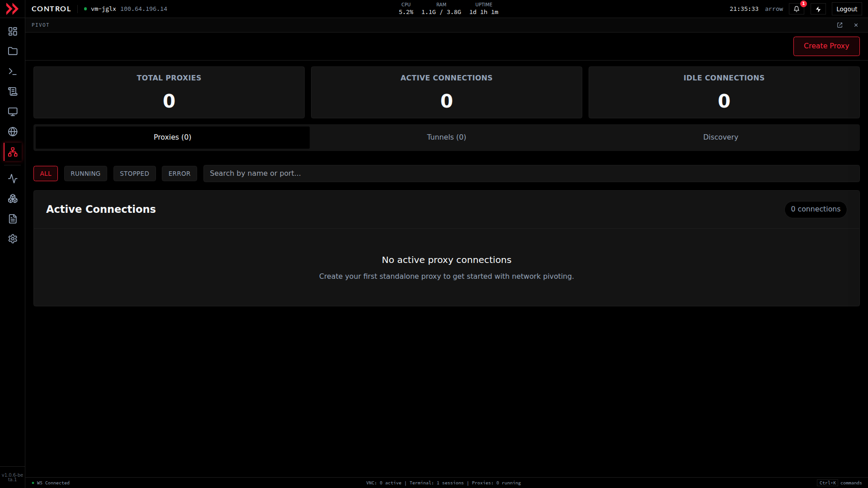The height and width of the screenshot is (488, 868).
Task: Click the vm-jglx host name
Action: point(104,9)
